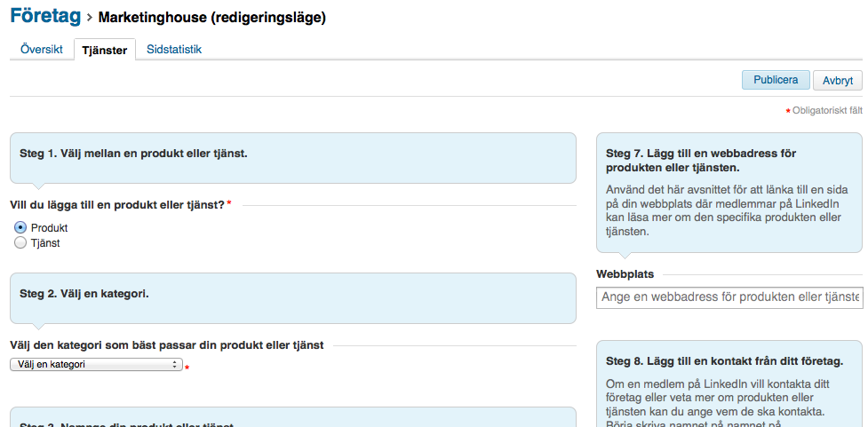This screenshot has height=427, width=868.
Task: Select the Produkt radio button
Action: coord(20,227)
